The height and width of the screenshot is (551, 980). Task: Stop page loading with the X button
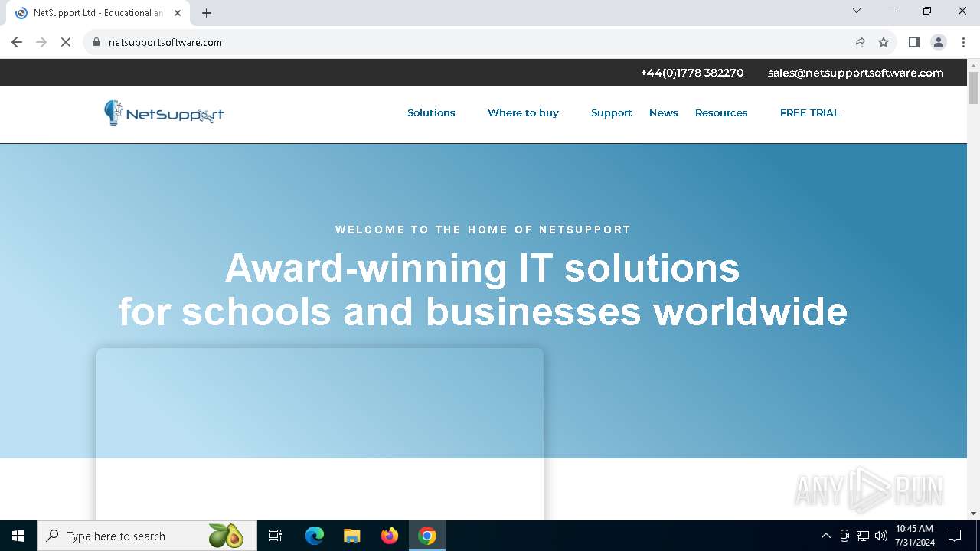click(66, 42)
